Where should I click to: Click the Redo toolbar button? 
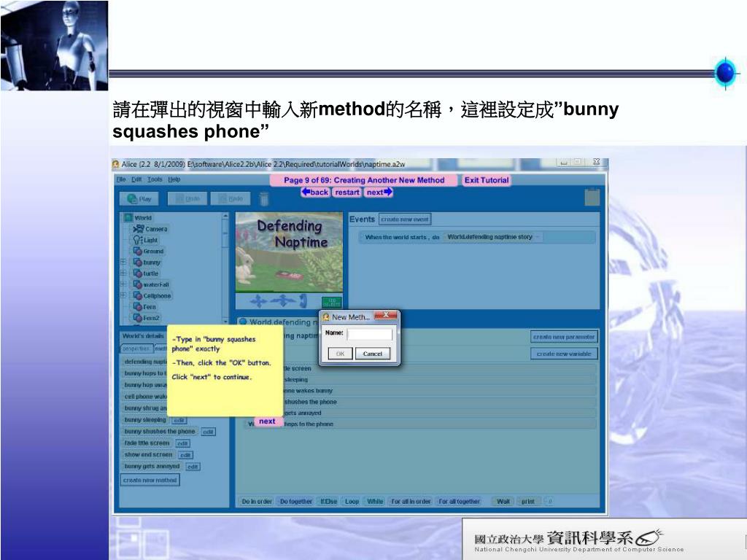(x=230, y=198)
